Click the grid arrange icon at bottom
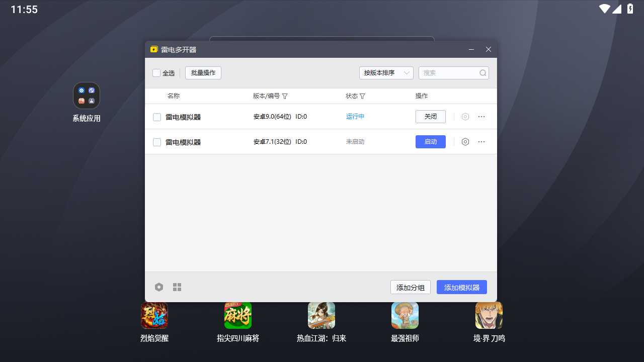This screenshot has height=362, width=644. [177, 287]
